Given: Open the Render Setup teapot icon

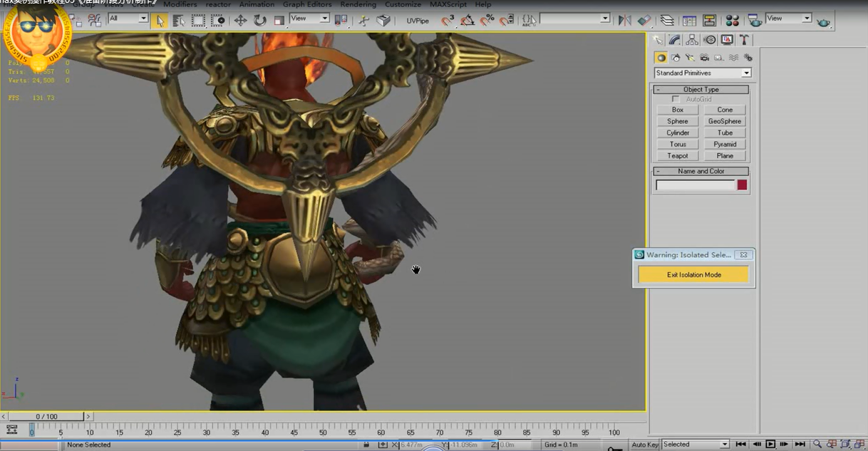Looking at the screenshot, I should pyautogui.click(x=755, y=21).
